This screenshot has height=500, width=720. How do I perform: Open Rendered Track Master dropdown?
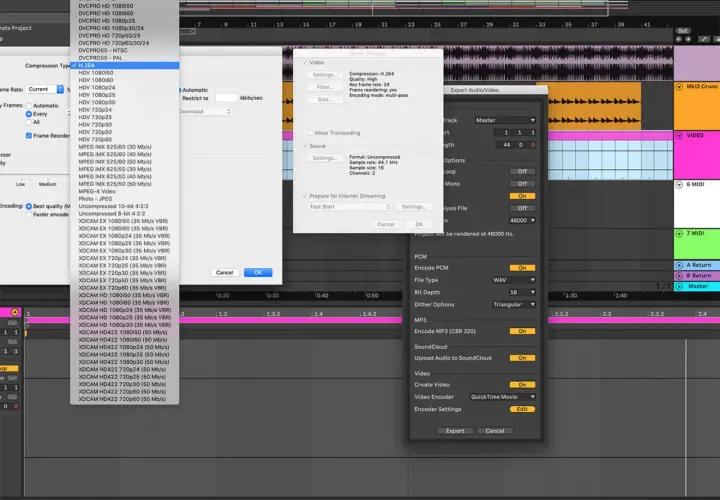pos(505,120)
